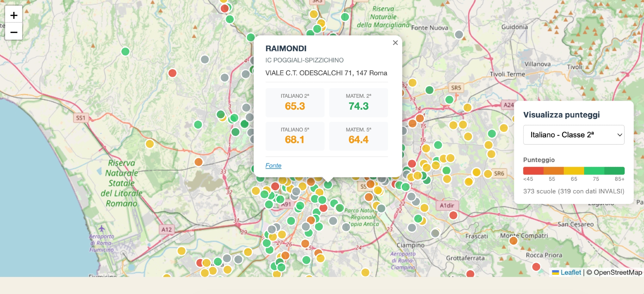Click the Aeroporto di Roma-Fiumicino airplane icon

tap(102, 229)
